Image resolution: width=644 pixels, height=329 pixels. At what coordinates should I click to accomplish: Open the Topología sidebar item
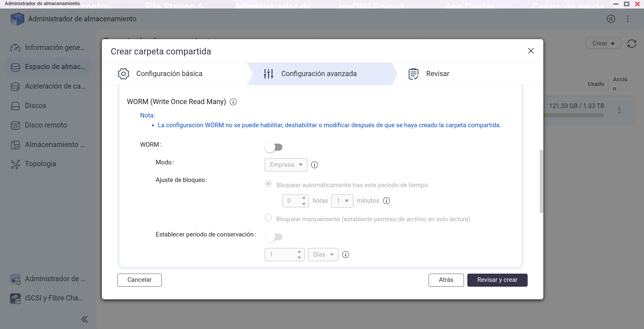[x=40, y=164]
